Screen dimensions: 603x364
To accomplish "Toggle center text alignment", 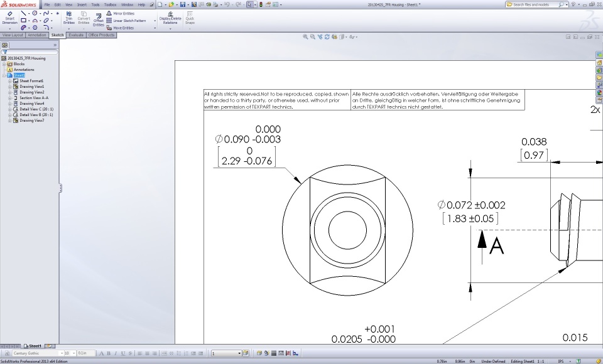I will point(147,353).
